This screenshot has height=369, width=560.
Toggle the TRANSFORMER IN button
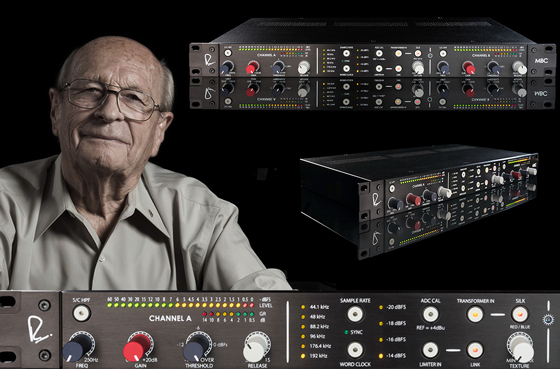(x=475, y=314)
